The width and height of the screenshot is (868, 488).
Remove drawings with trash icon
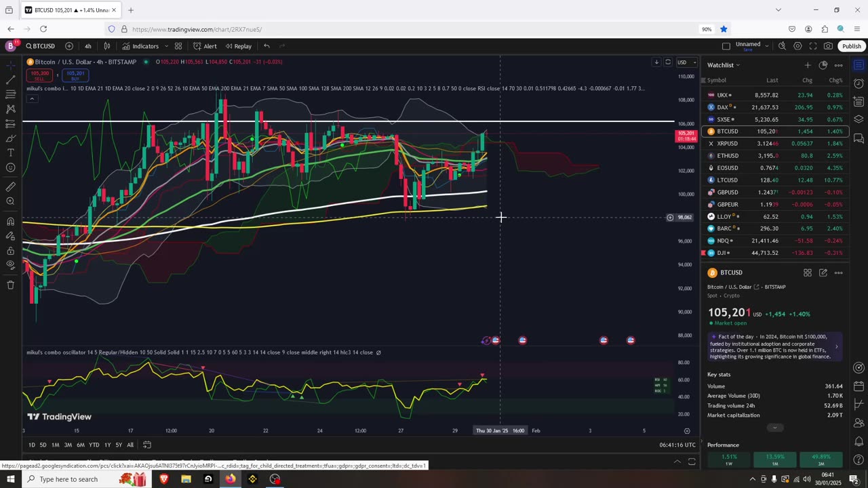[x=10, y=285]
